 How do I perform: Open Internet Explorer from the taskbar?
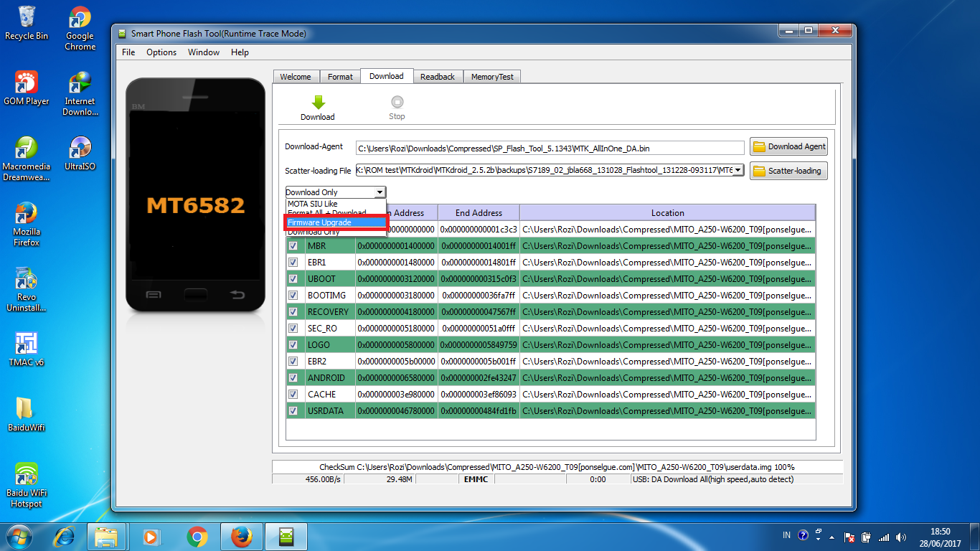[65, 536]
